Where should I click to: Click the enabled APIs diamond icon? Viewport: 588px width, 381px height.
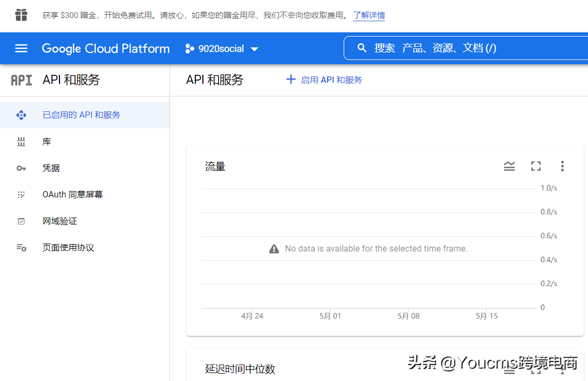(x=21, y=115)
